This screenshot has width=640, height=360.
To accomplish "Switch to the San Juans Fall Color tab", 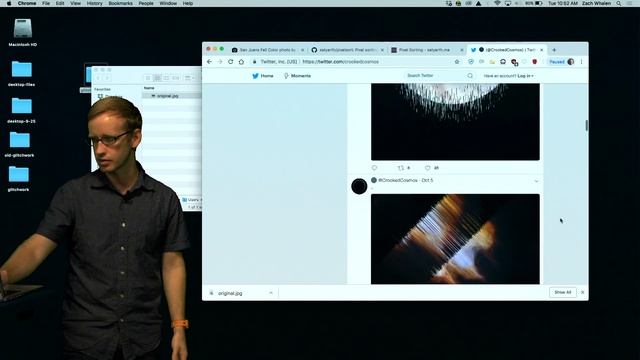I will 268,50.
